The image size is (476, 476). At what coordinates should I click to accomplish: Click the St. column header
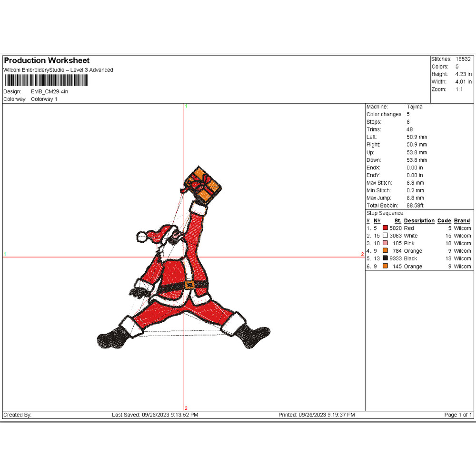point(397,220)
